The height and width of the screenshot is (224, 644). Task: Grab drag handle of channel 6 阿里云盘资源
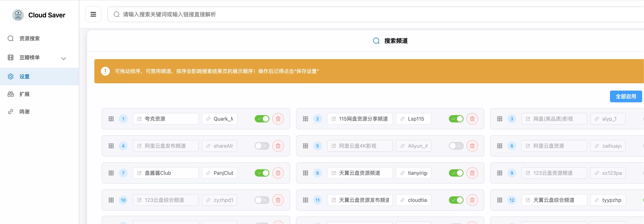tap(500, 146)
